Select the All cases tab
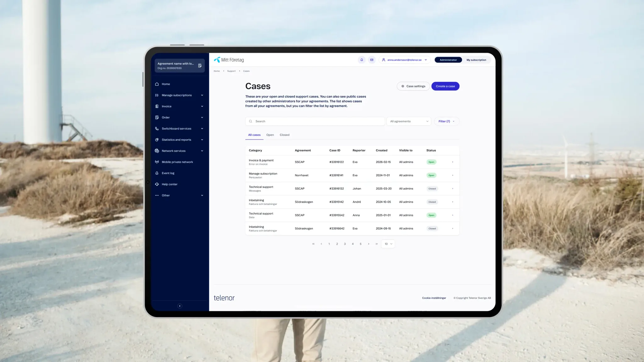This screenshot has width=644, height=362. [254, 135]
